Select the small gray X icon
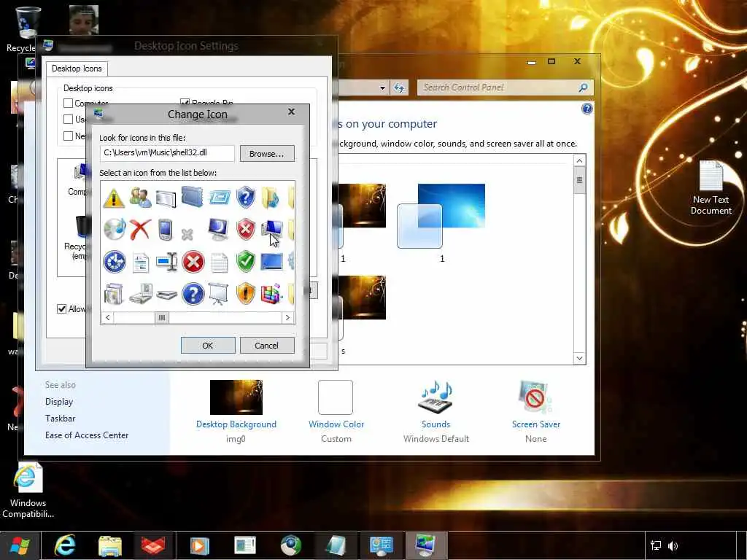The height and width of the screenshot is (560, 747). coord(187,234)
